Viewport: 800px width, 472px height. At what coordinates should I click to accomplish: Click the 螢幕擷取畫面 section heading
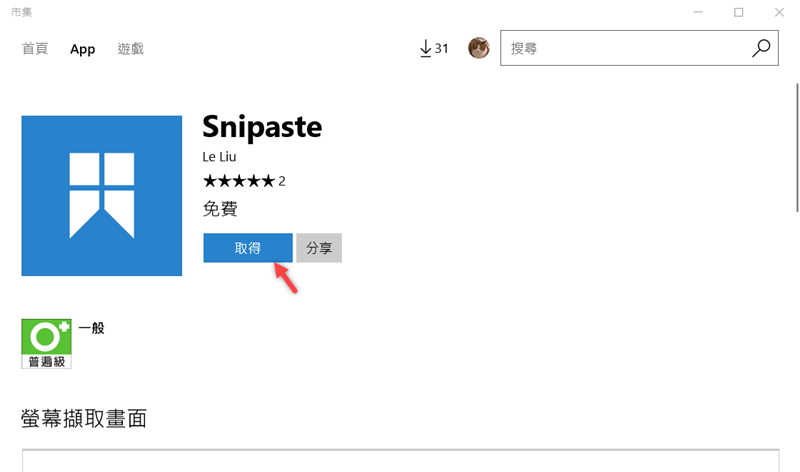point(84,419)
